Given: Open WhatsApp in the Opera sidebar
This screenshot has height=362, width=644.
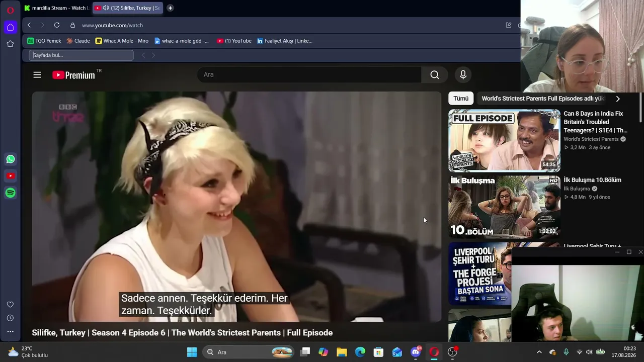Looking at the screenshot, I should pyautogui.click(x=11, y=159).
